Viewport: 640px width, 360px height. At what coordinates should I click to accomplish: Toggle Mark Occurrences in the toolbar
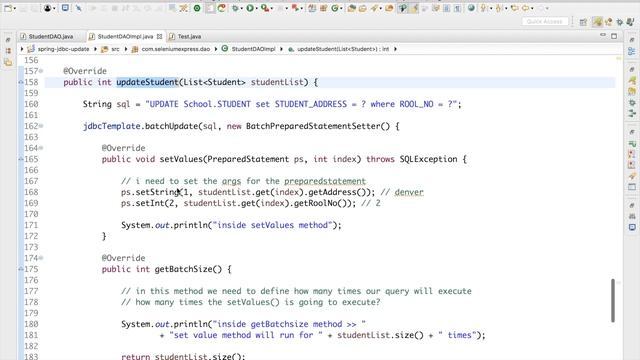[x=402, y=8]
